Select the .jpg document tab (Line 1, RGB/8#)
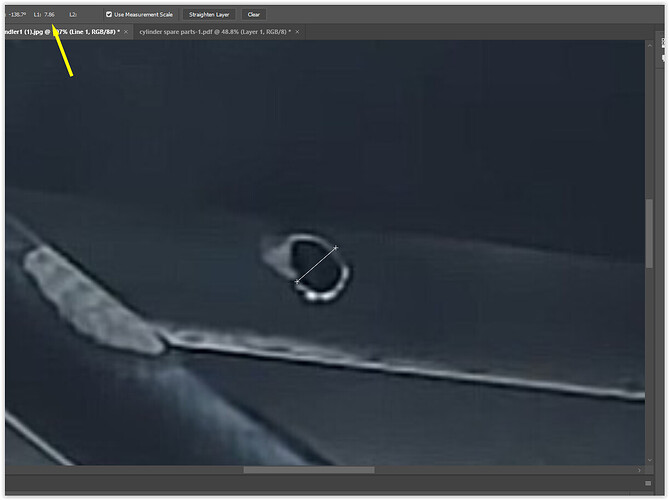 [62, 32]
